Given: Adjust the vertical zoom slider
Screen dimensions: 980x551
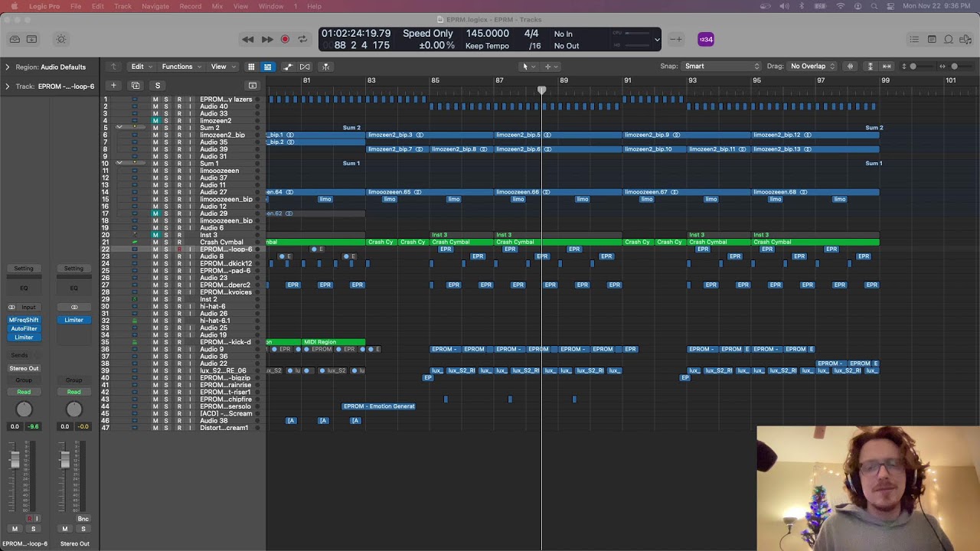Looking at the screenshot, I should point(913,67).
